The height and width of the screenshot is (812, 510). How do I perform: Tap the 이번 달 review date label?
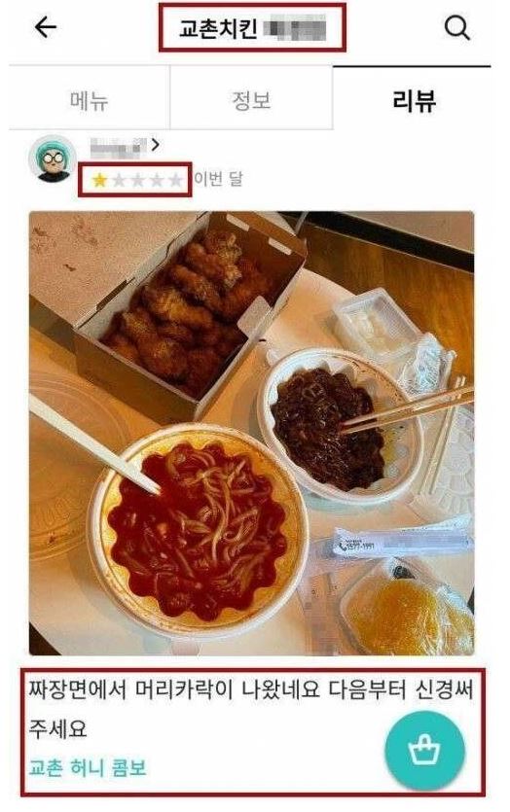(218, 179)
